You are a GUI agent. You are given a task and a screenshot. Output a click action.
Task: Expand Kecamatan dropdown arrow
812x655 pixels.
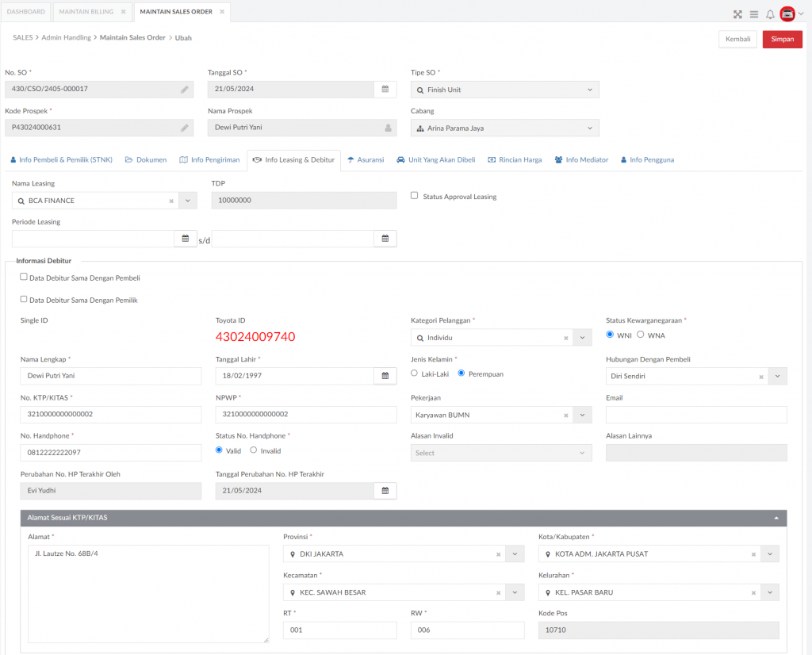click(x=515, y=592)
